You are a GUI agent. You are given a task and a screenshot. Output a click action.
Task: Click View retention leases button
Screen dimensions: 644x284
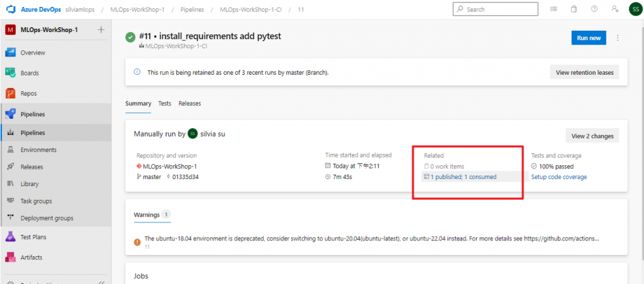pyautogui.click(x=584, y=72)
